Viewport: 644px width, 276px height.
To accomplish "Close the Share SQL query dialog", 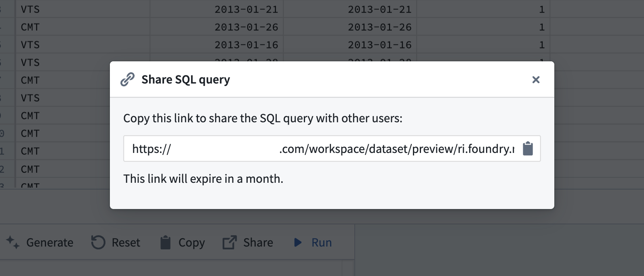I will click(x=536, y=80).
